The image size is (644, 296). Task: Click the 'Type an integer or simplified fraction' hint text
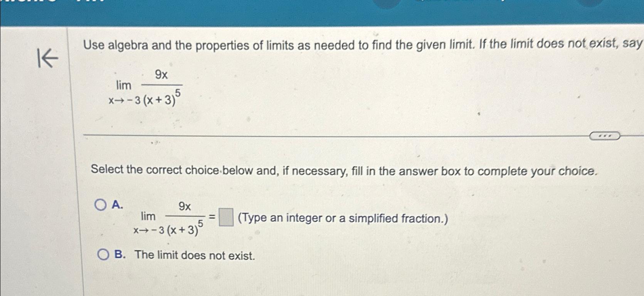click(x=342, y=219)
